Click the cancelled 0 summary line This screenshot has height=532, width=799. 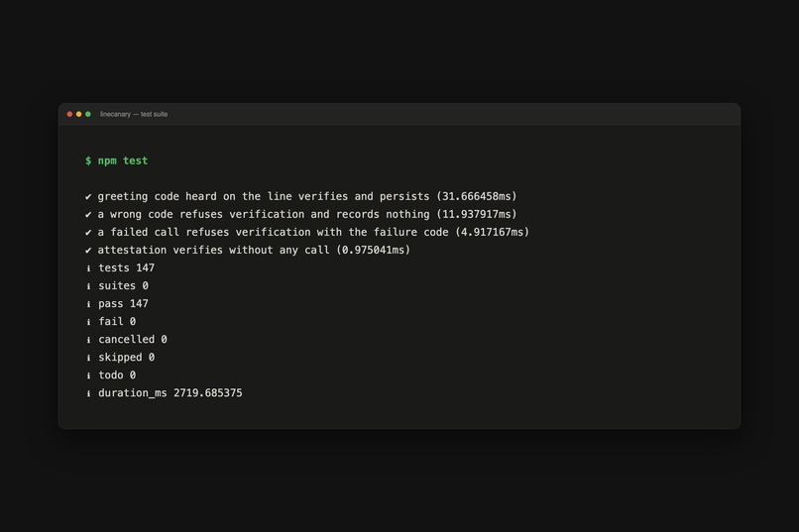(x=133, y=340)
